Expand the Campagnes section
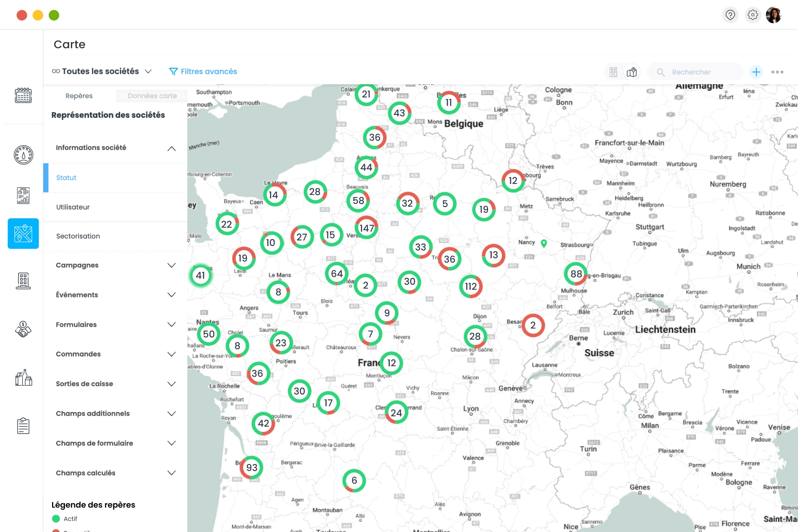This screenshot has width=798, height=532. pos(115,265)
